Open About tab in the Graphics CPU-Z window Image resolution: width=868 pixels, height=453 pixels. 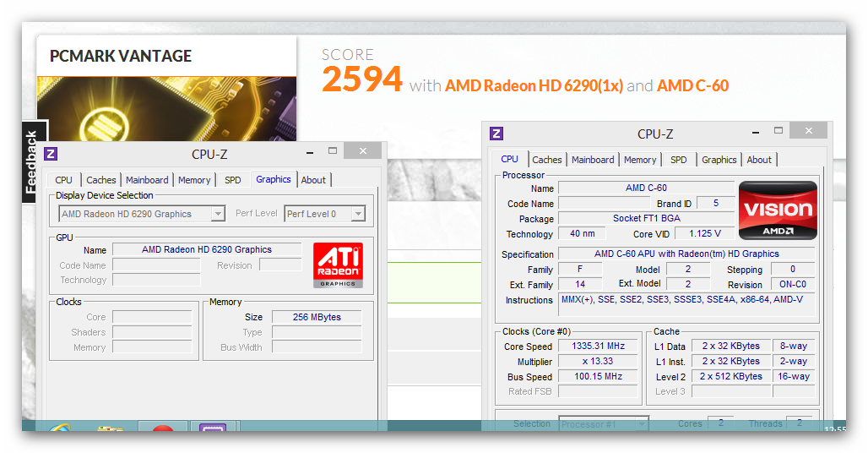point(313,180)
